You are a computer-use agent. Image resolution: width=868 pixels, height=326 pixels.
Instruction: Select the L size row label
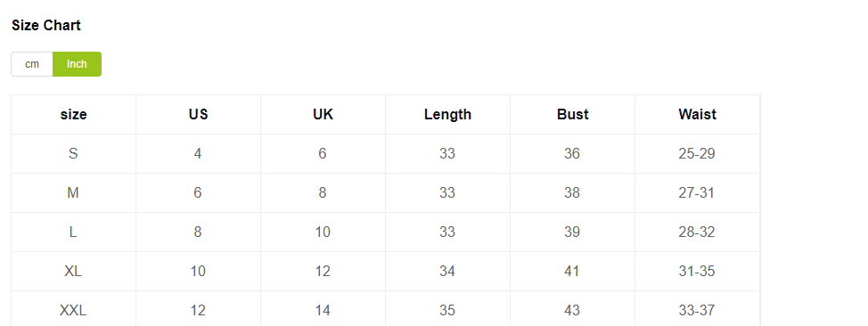(73, 232)
